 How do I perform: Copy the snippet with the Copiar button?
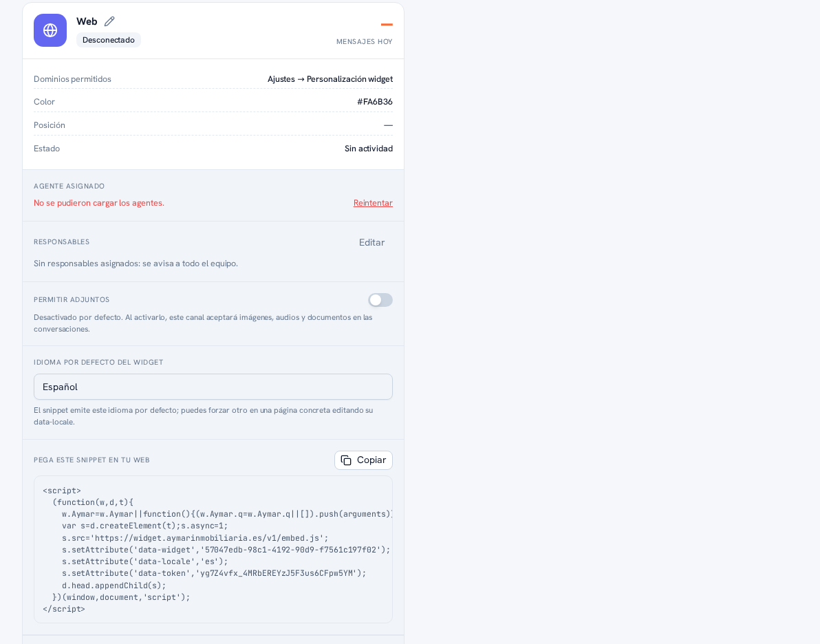tap(363, 460)
